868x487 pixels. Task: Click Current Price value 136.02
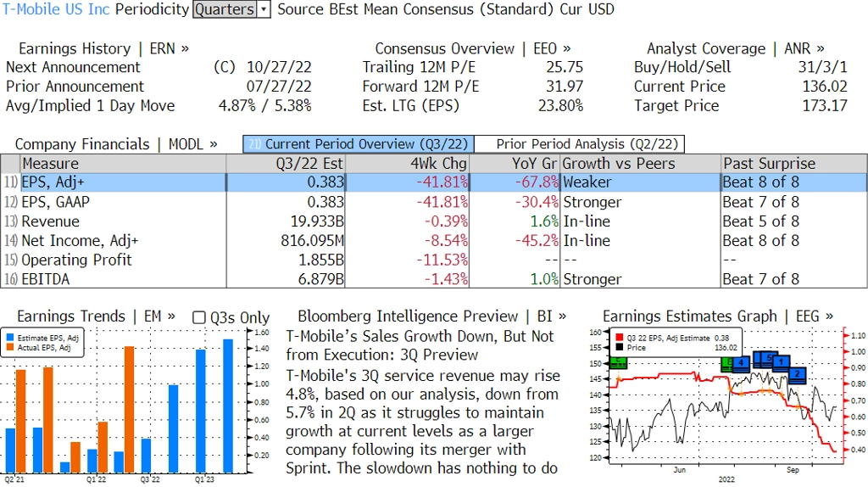(825, 87)
